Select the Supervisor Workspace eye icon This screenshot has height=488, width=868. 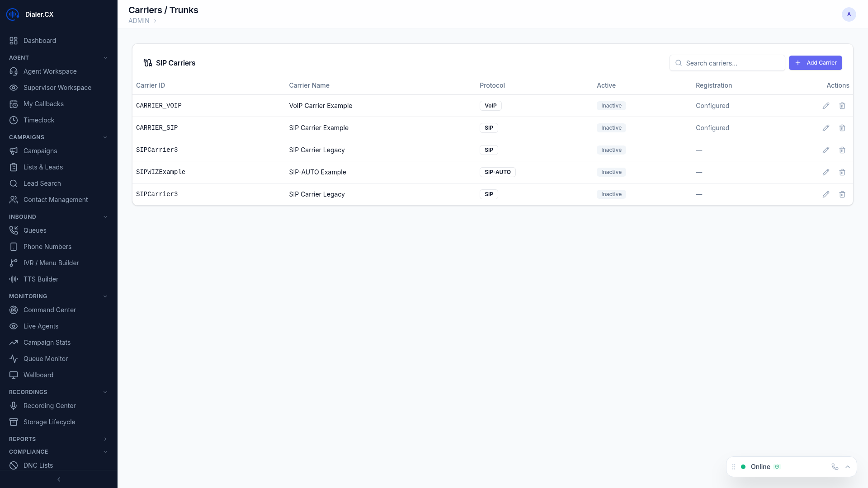pyautogui.click(x=14, y=88)
